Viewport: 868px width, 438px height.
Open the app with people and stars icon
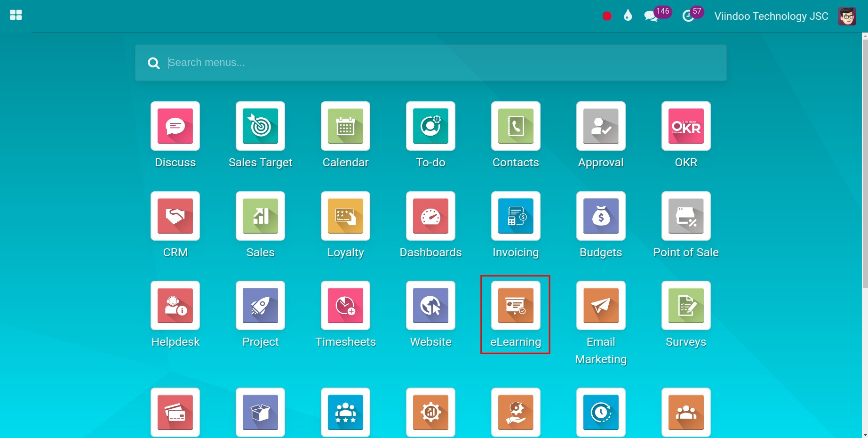click(345, 412)
